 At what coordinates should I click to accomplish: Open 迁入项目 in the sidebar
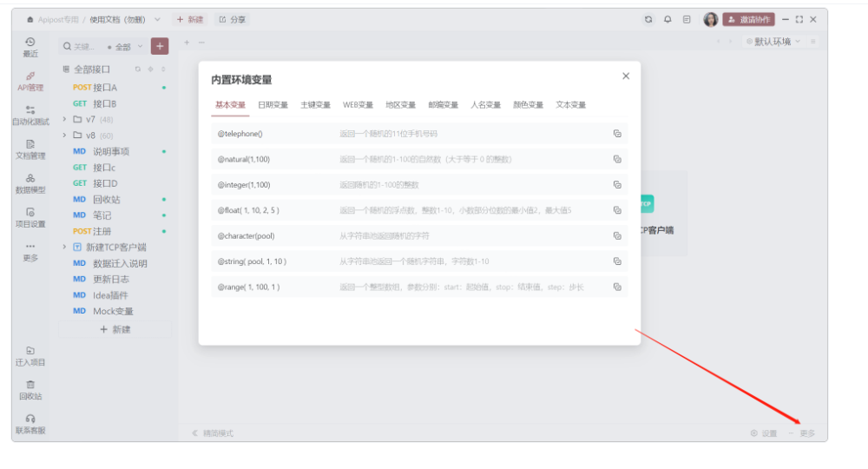(30, 356)
